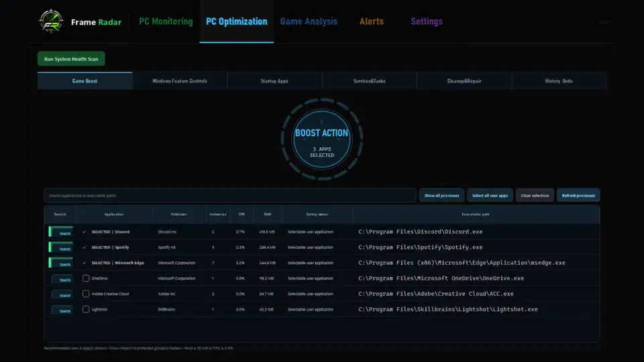The image size is (644, 362).
Task: Open the Alerts section
Action: [372, 21]
